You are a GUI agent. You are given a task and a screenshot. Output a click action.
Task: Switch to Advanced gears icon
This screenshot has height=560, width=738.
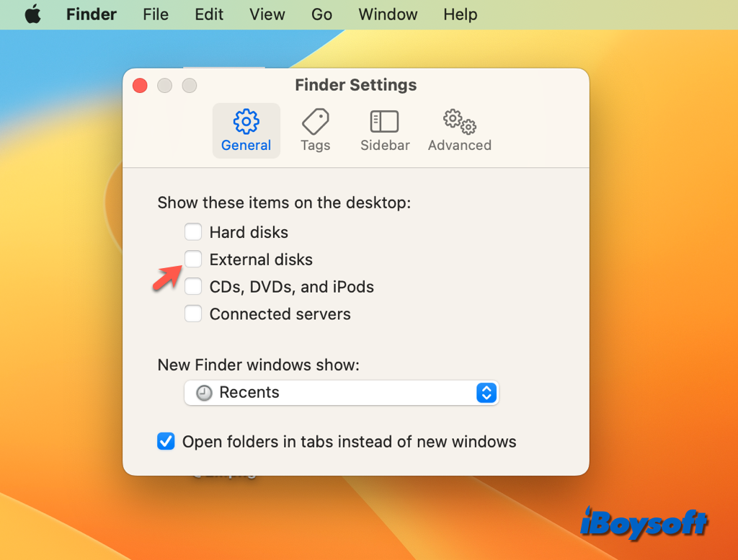459,122
